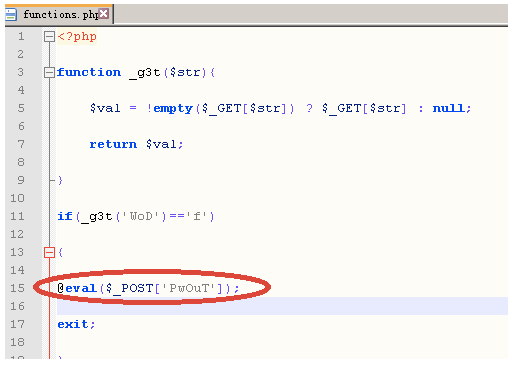The image size is (522, 389).
Task: Collapse the fold marker at line 1
Action: [x=49, y=36]
